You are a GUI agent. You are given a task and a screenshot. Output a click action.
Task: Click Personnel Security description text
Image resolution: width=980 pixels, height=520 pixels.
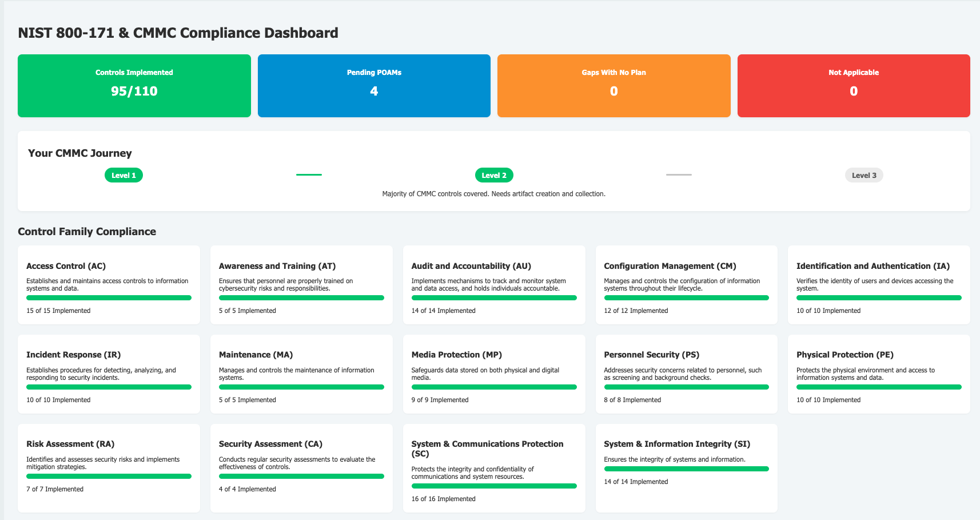click(x=683, y=374)
